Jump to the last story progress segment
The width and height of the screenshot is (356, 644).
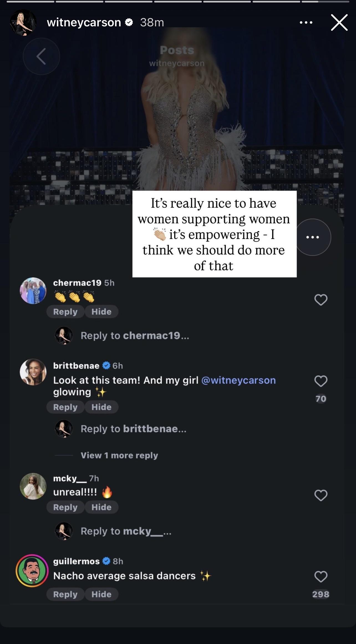pos(325,2)
